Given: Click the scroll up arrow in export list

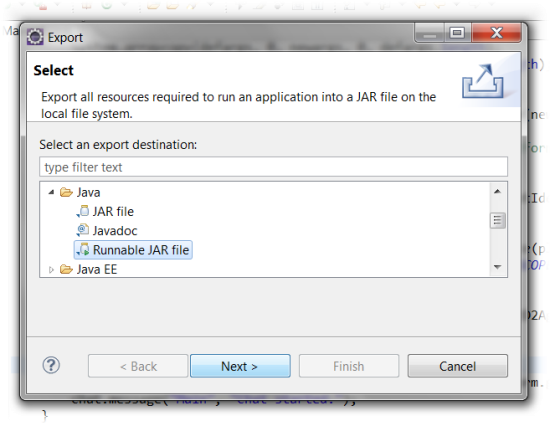Looking at the screenshot, I should point(497,191).
